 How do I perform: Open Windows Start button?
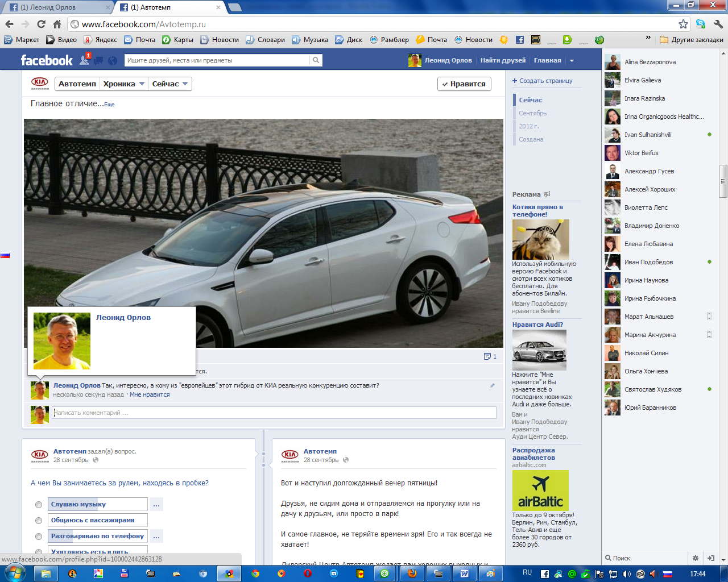pos(14,573)
